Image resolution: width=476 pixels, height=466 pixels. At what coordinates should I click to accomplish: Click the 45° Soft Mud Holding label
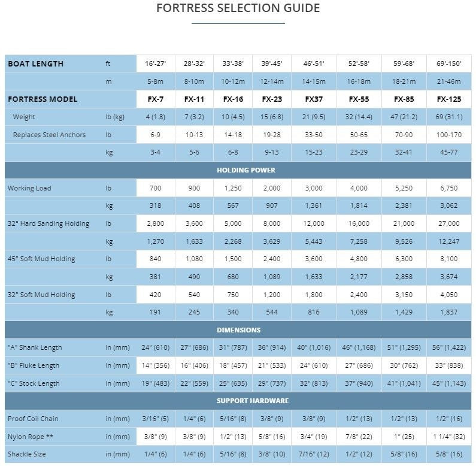tap(41, 259)
